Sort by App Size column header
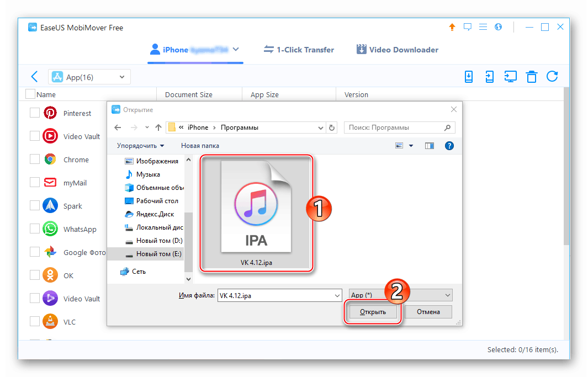This screenshot has width=588, height=377. (265, 94)
